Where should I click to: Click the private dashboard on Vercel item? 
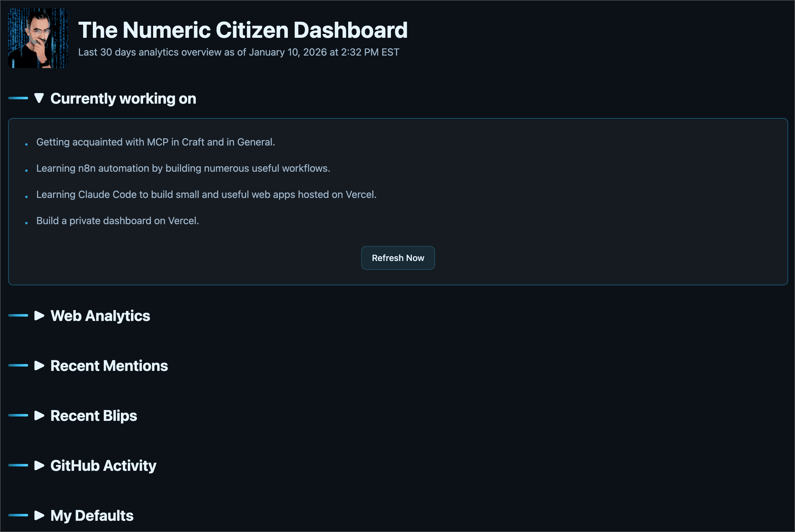tap(117, 220)
